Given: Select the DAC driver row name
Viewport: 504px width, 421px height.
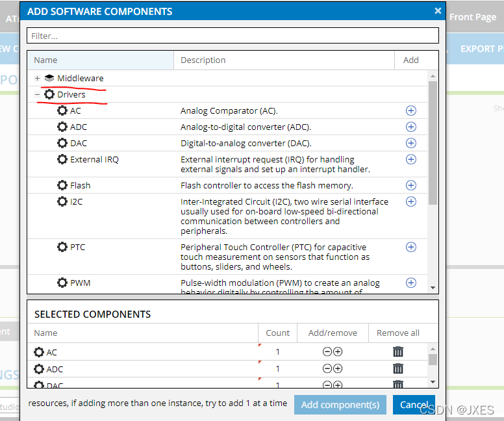Looking at the screenshot, I should coord(79,143).
